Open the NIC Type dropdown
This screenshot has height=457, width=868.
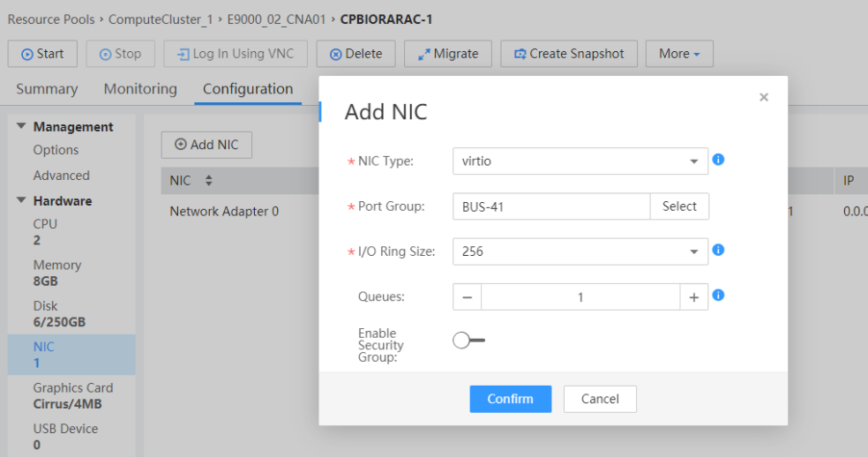[580, 161]
